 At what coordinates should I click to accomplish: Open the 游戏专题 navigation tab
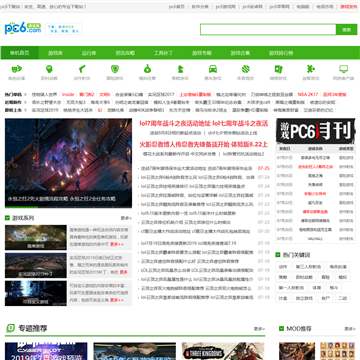202,53
